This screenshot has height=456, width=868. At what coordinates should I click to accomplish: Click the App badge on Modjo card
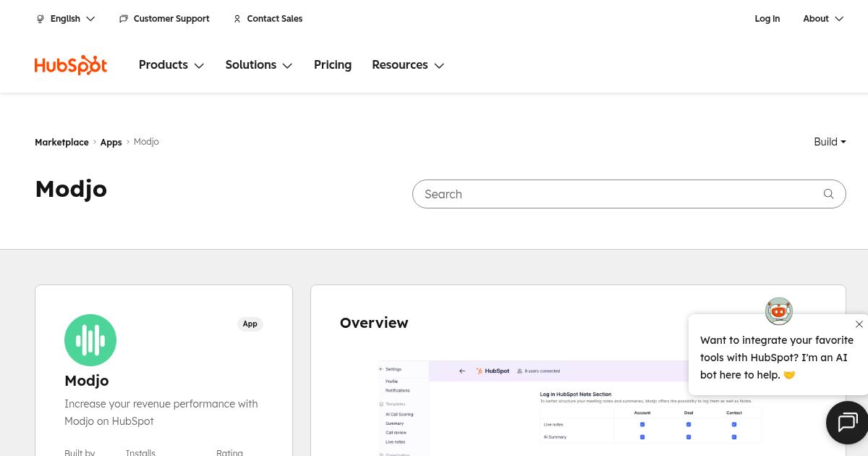coord(250,324)
